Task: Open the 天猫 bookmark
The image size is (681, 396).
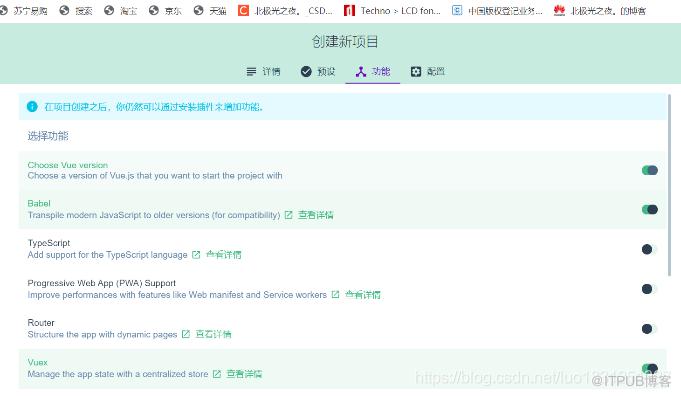Action: (210, 10)
